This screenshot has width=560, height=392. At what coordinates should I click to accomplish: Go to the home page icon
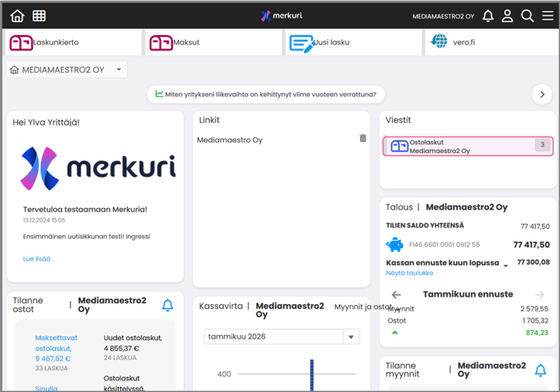17,16
